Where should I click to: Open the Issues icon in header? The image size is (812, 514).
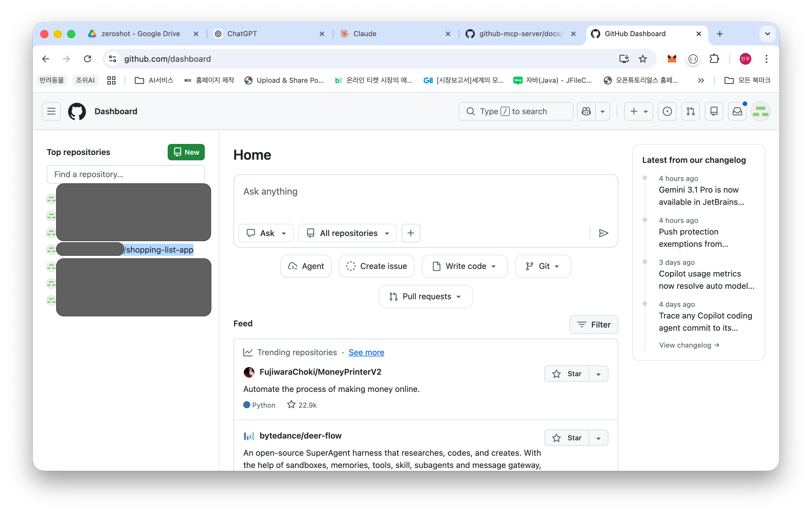click(x=667, y=111)
